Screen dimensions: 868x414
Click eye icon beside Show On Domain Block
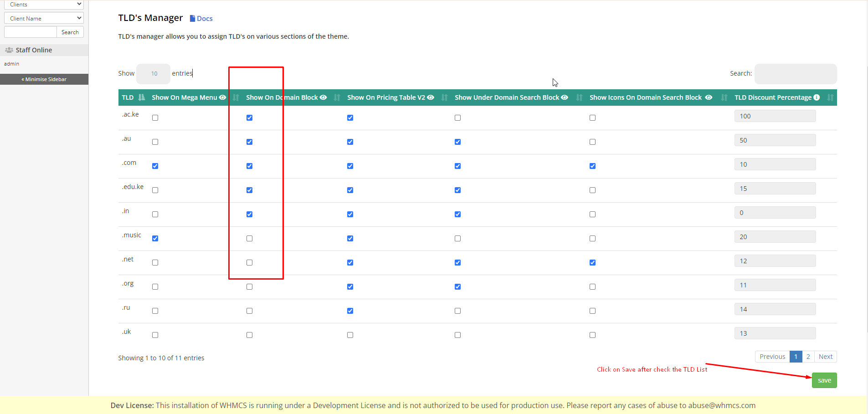[323, 97]
